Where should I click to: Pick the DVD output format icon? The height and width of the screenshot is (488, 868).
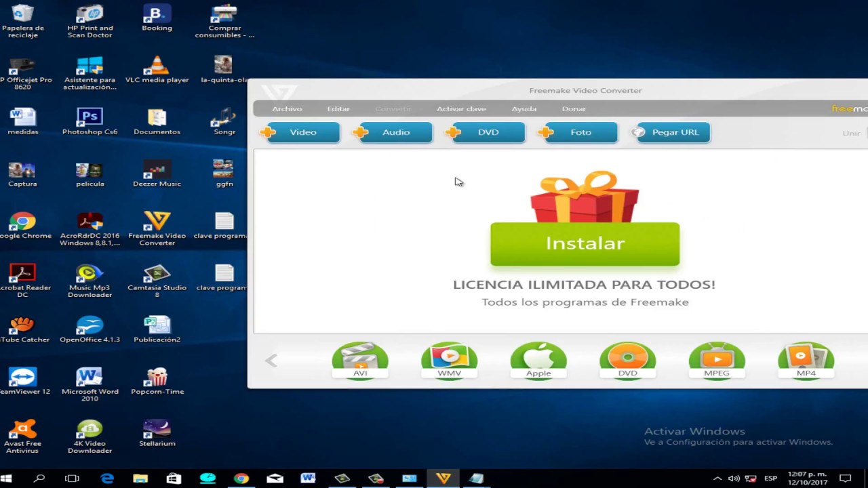(x=627, y=360)
